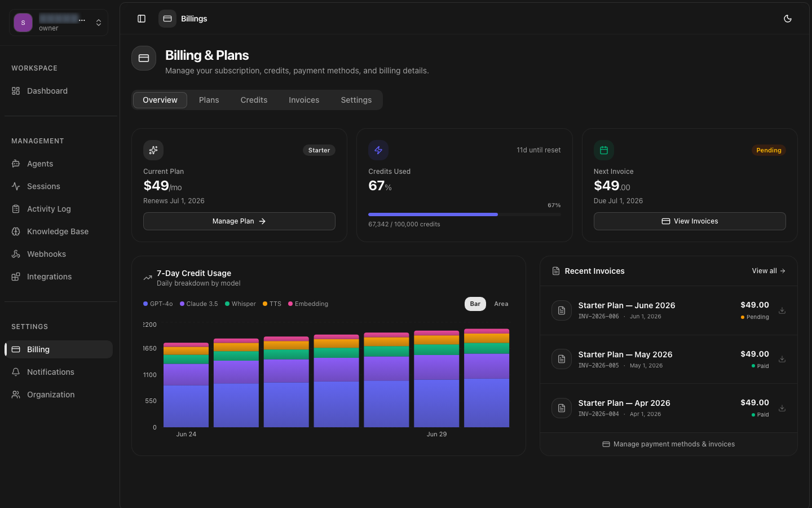Open the workspace switcher chevrons
Viewport: 812px width, 508px height.
coord(99,23)
